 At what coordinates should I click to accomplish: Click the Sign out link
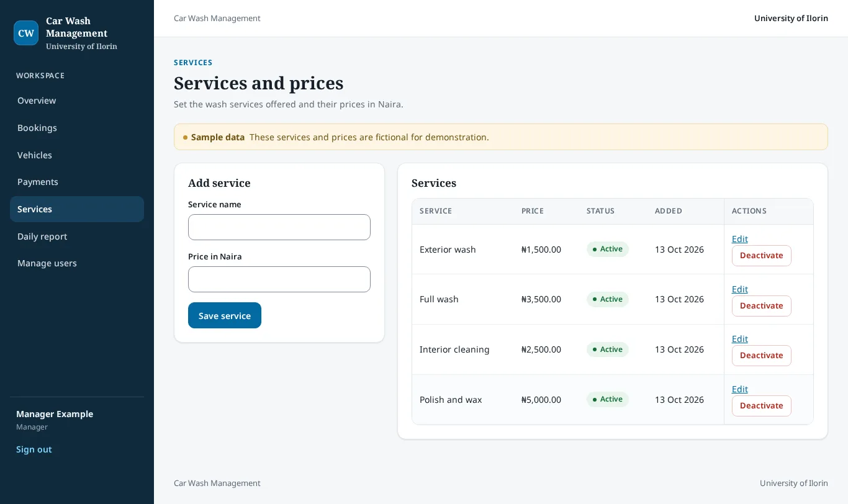[x=34, y=449]
